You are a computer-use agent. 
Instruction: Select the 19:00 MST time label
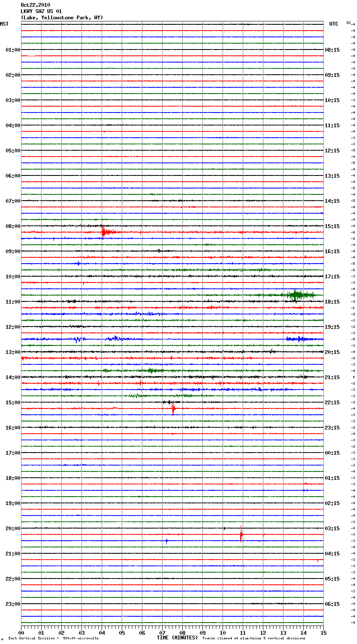click(x=13, y=503)
